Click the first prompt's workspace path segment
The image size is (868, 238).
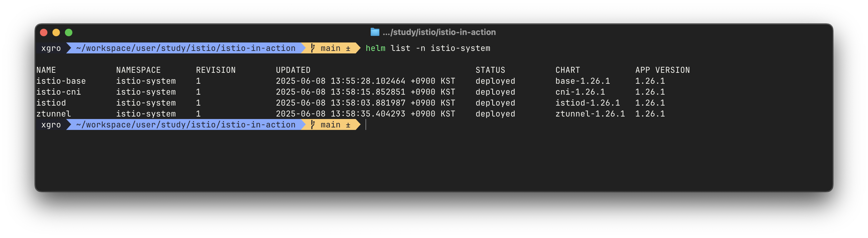(x=186, y=48)
